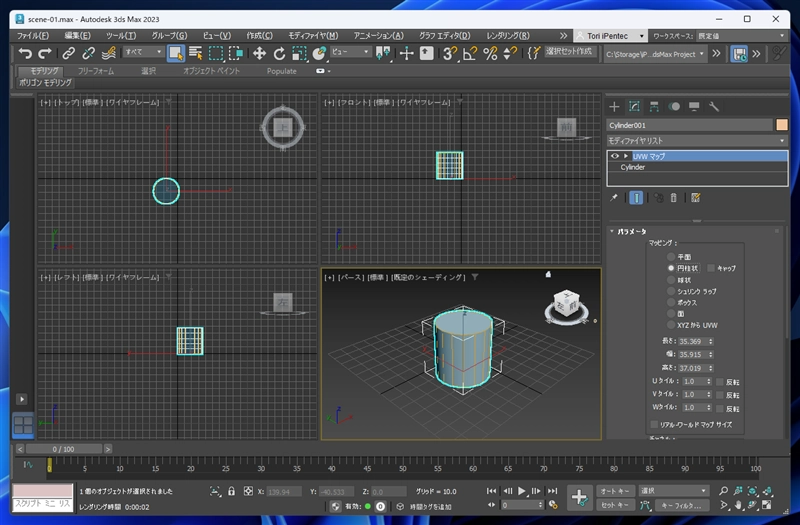Click the 選択セット作成 field
800x525 pixels.
[569, 52]
